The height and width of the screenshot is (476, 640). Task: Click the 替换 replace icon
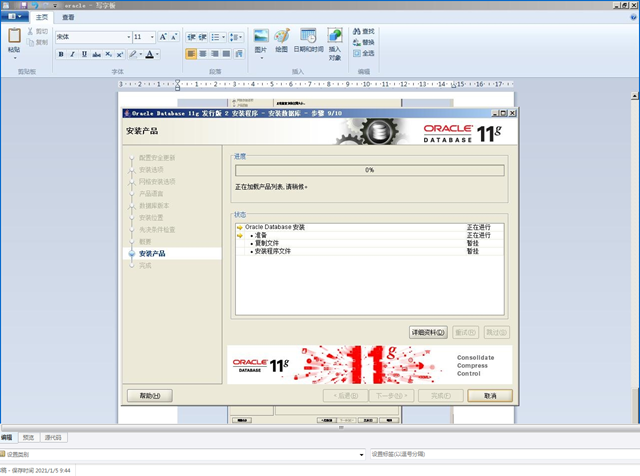click(357, 42)
